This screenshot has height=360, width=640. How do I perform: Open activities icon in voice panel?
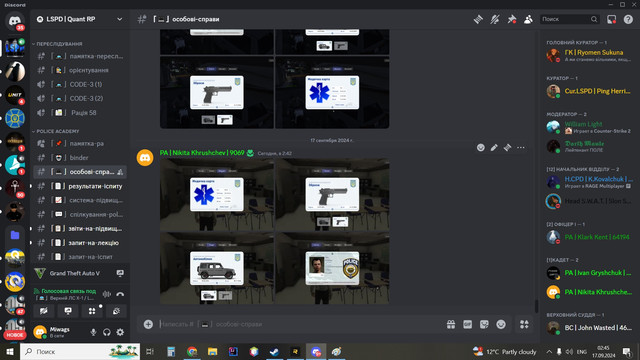[x=92, y=311]
